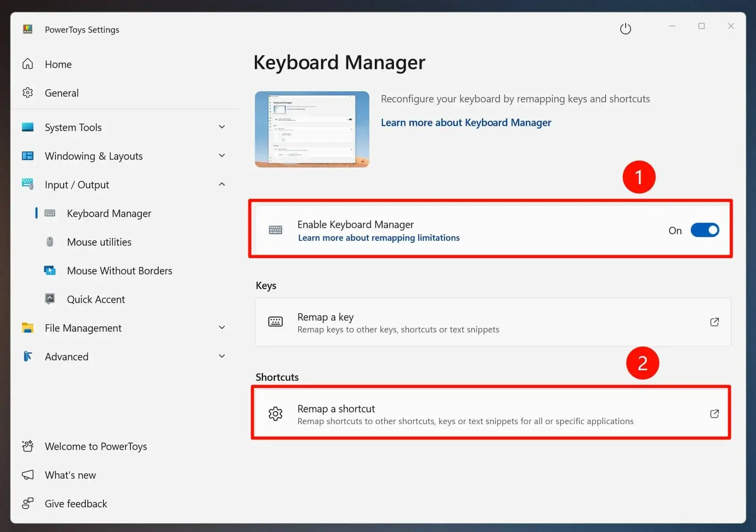Click the PowerToys power icon
This screenshot has height=532, width=756.
(625, 28)
